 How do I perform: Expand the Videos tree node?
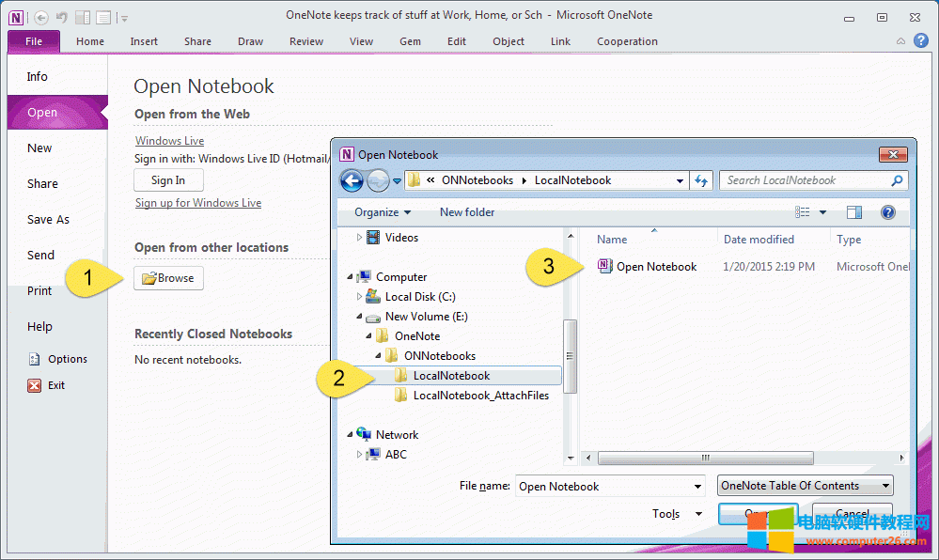pyautogui.click(x=359, y=238)
